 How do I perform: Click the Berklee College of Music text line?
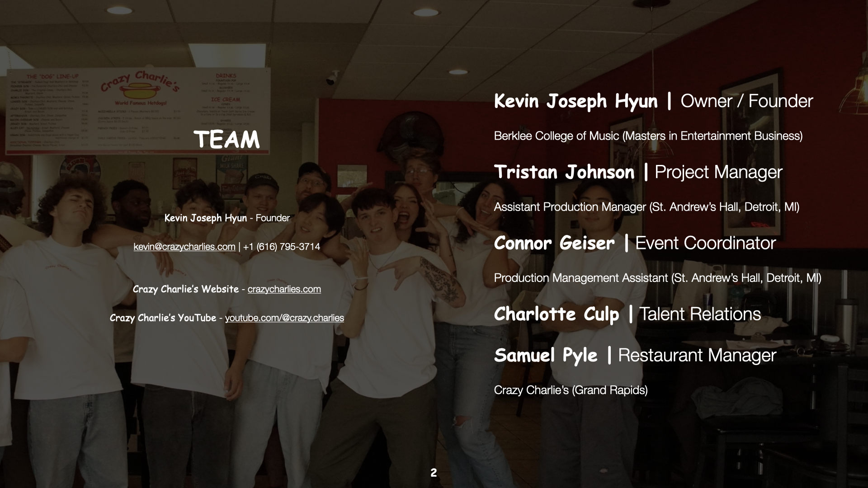coord(648,136)
